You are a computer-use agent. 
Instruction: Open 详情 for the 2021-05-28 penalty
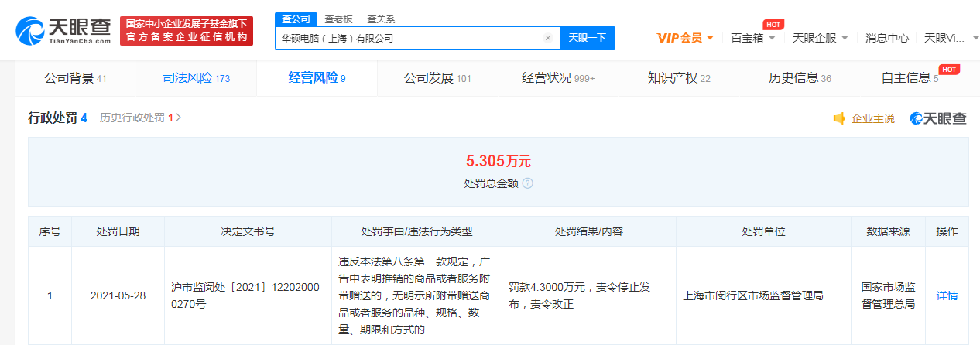(x=947, y=295)
